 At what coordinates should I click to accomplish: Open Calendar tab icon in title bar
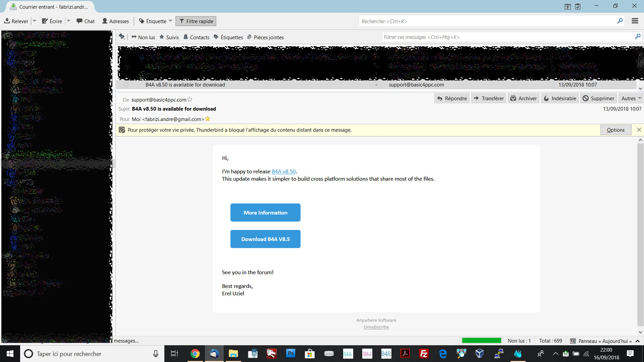[x=568, y=6]
